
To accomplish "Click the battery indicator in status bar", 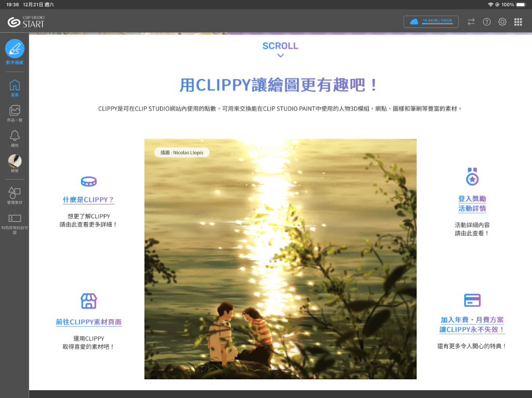I will [x=521, y=4].
